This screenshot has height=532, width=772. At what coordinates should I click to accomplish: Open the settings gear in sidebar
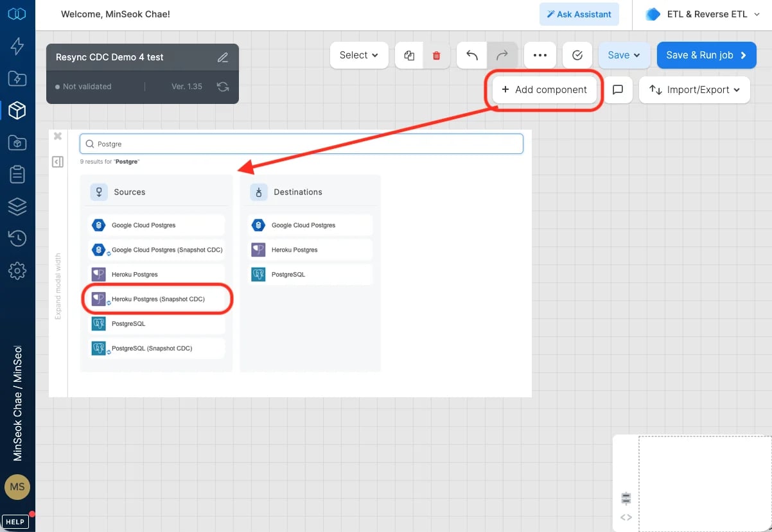(x=17, y=270)
